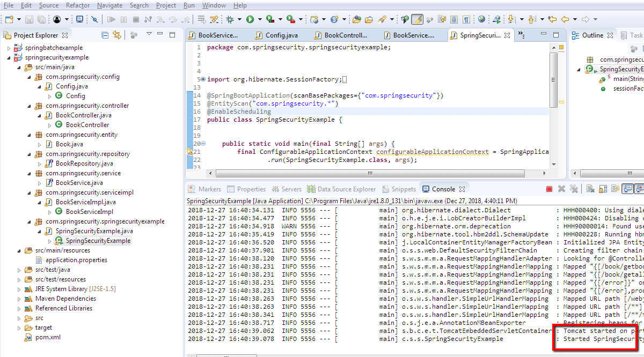The width and height of the screenshot is (644, 357).
Task: Open the Refactor menu
Action: 78,5
